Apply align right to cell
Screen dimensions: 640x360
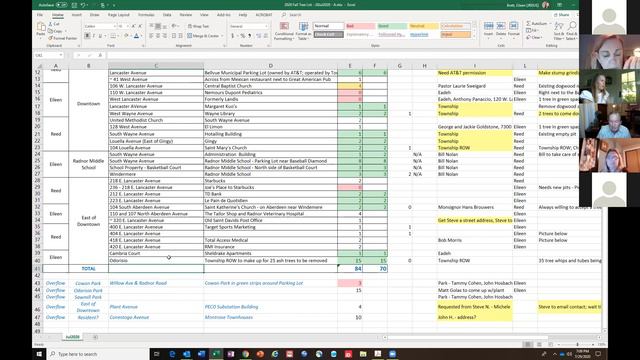click(164, 36)
